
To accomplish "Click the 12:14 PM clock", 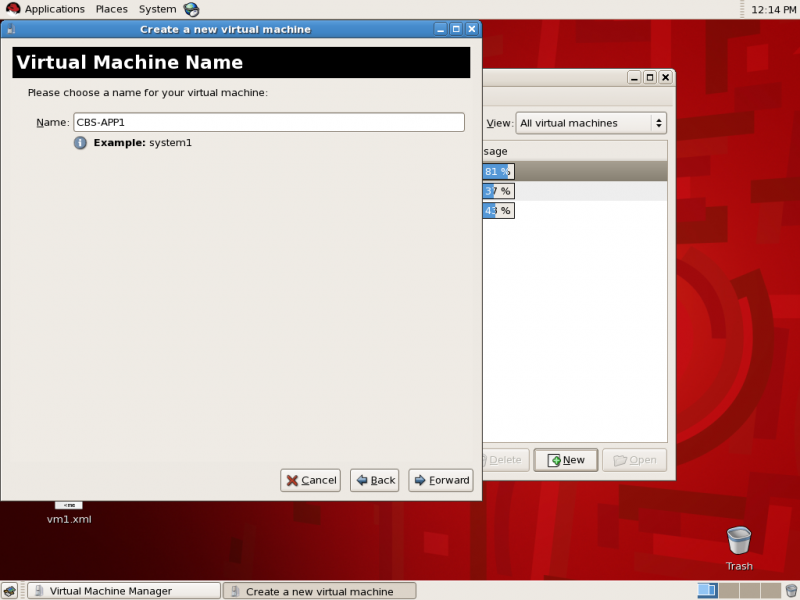I will [x=773, y=9].
